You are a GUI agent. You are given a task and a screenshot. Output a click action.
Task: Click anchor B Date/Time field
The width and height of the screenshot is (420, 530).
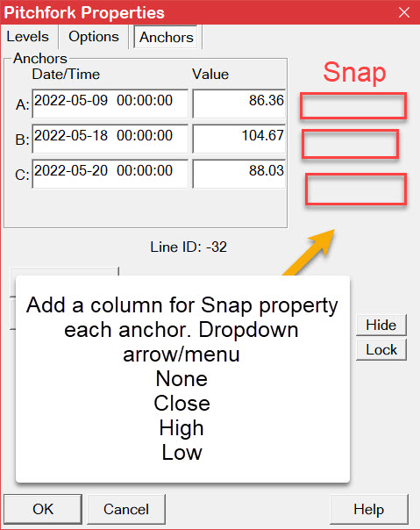[110, 139]
